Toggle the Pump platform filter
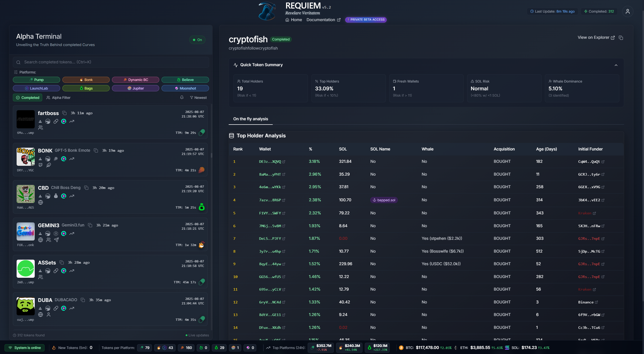Screen dimensions: 644x354 tap(36, 80)
